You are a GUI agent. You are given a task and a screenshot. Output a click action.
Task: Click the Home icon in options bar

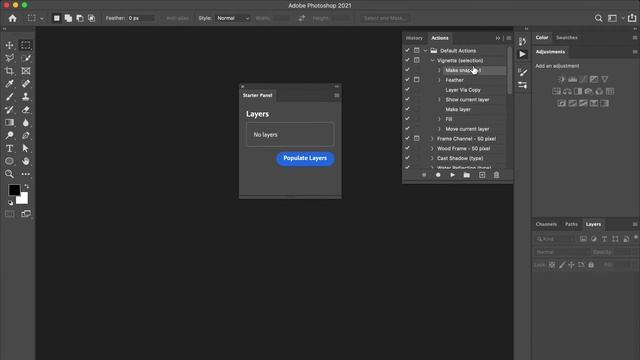[12, 18]
